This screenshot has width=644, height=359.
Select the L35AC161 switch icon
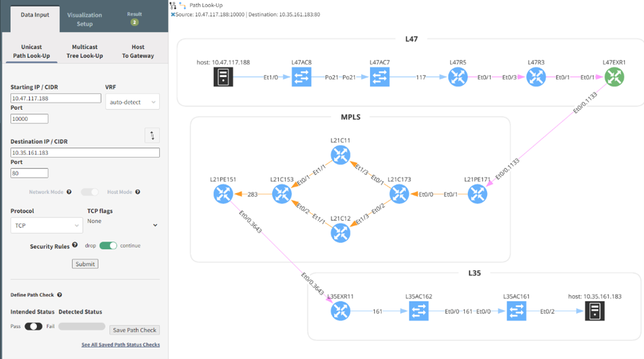516,311
